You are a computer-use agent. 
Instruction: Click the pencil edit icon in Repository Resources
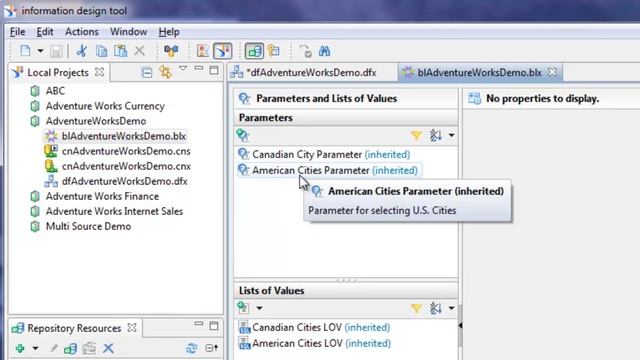pos(53,348)
